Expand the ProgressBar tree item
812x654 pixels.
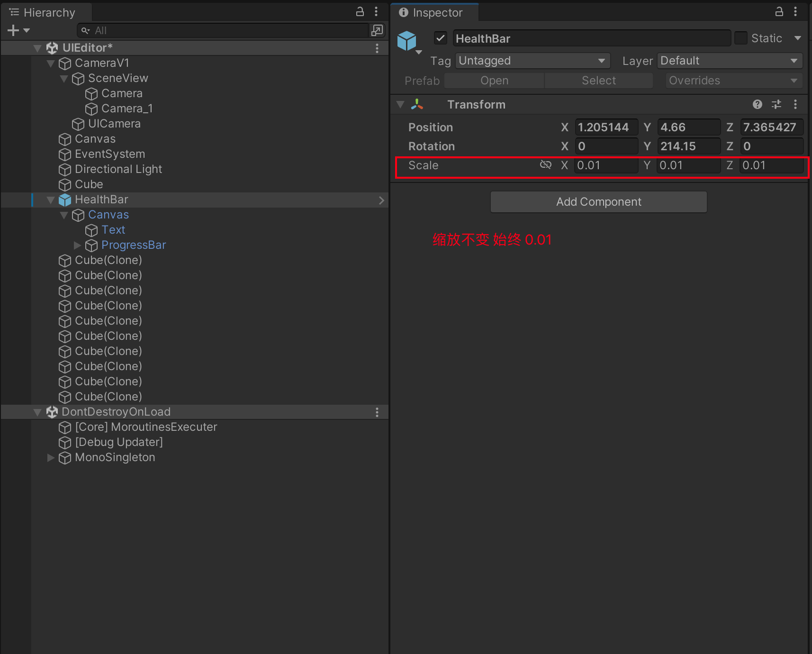(77, 245)
